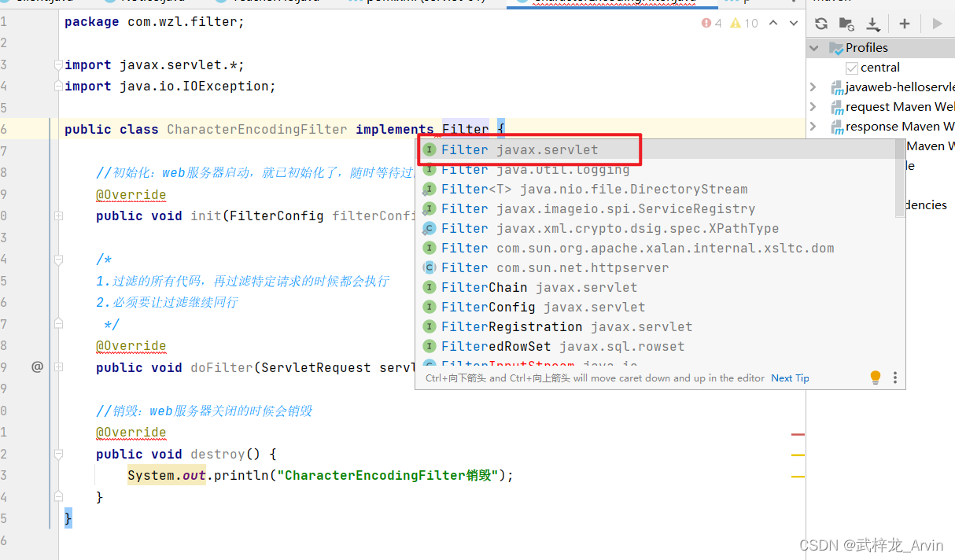Viewport: 955px width, 560px height.
Task: Expand the javaweb-helloservlet Maven project
Action: click(814, 87)
